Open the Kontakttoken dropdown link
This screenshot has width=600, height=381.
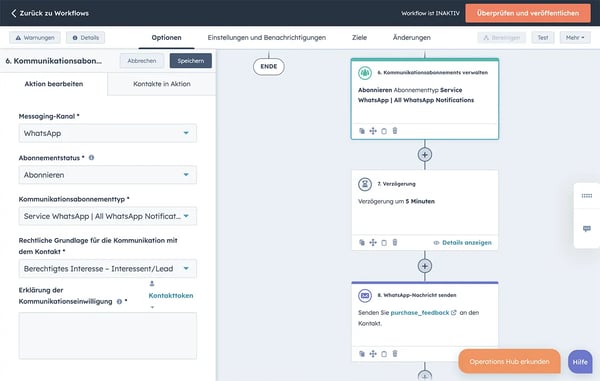pyautogui.click(x=171, y=295)
